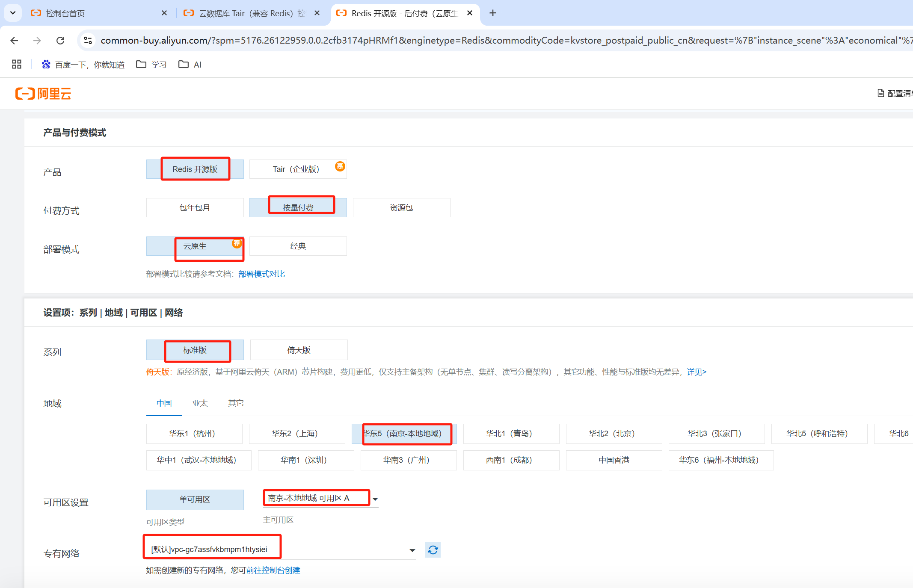Refresh the VPC list using blue refresh icon
The image size is (913, 588).
click(x=433, y=550)
